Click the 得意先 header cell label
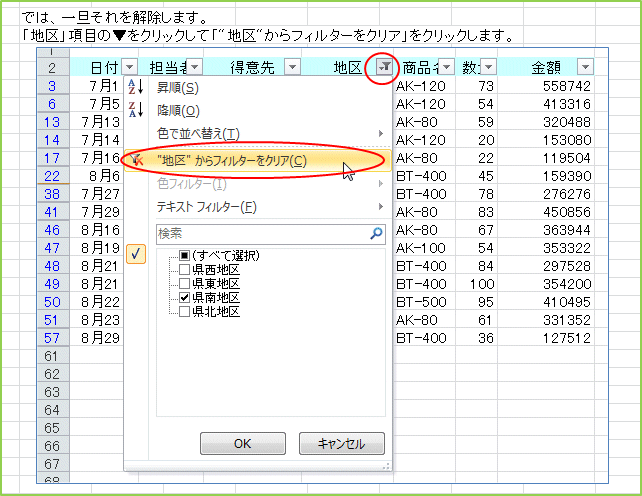Viewport: 642px width, 496px height. click(252, 68)
